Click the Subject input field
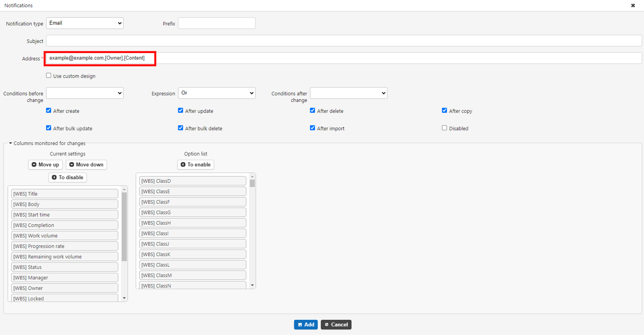644x335 pixels. pos(344,40)
